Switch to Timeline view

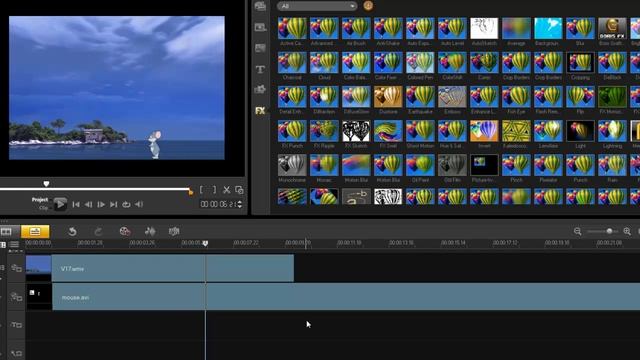35,231
